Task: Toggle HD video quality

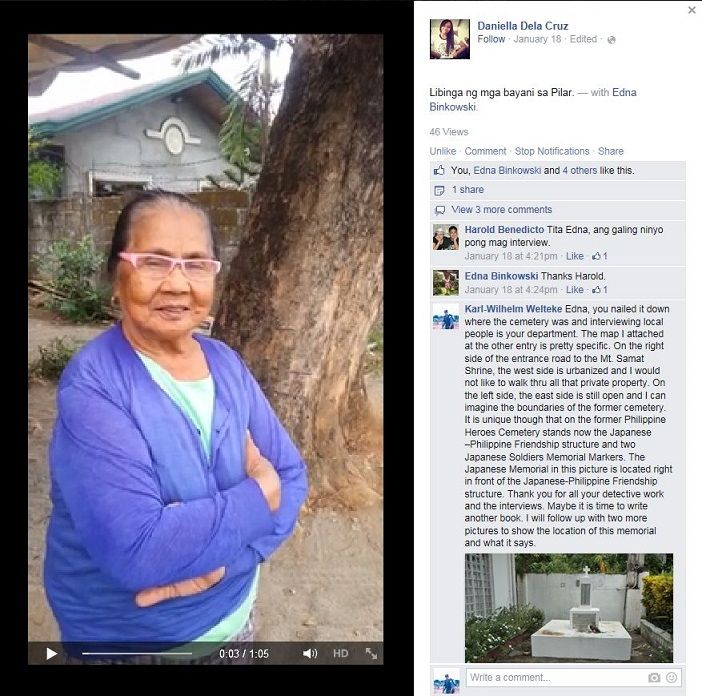Action: tap(341, 653)
